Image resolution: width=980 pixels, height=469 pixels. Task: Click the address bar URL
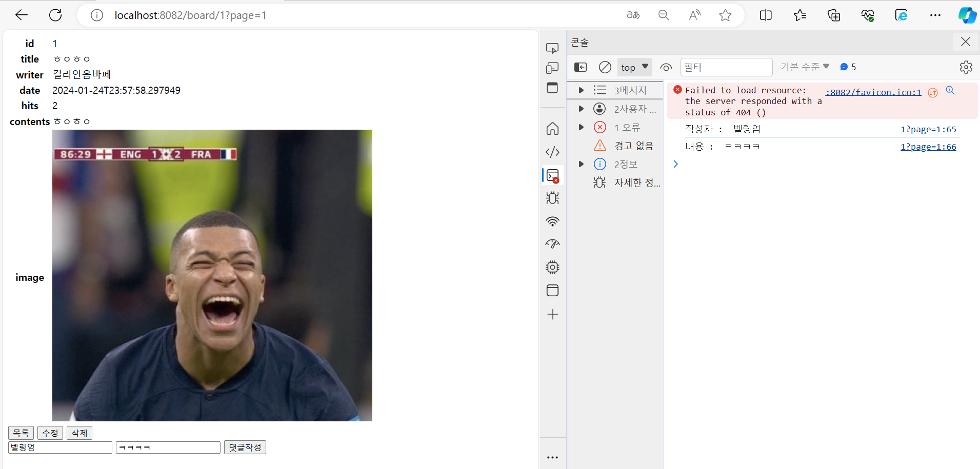(x=190, y=15)
